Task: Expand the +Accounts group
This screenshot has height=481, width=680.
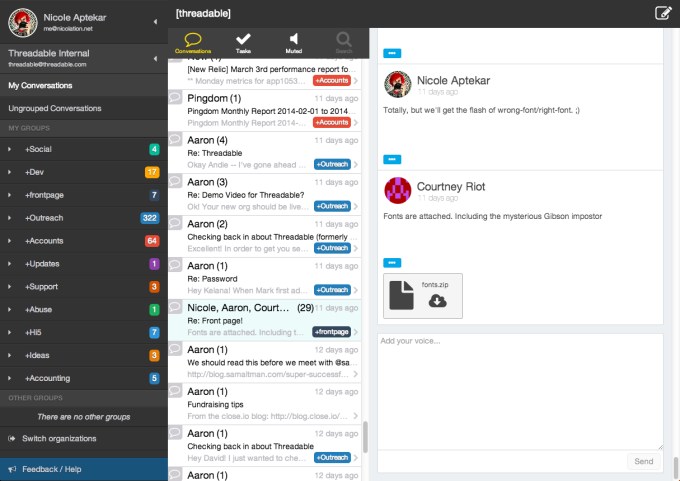Action: 10,241
